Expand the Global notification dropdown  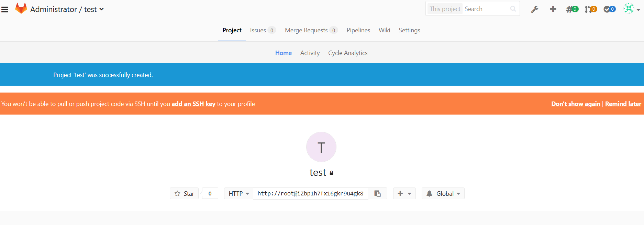point(443,193)
